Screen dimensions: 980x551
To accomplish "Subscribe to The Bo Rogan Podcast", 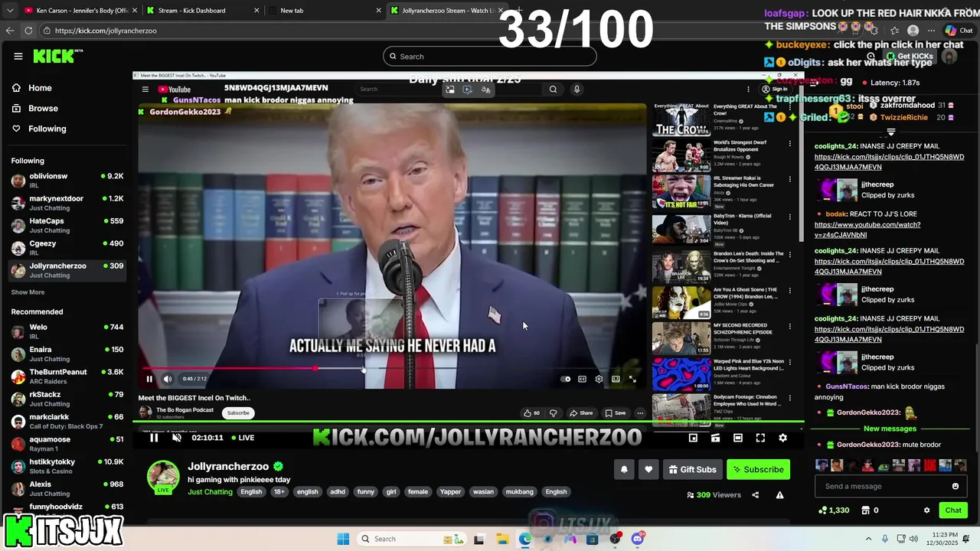I will click(x=238, y=413).
